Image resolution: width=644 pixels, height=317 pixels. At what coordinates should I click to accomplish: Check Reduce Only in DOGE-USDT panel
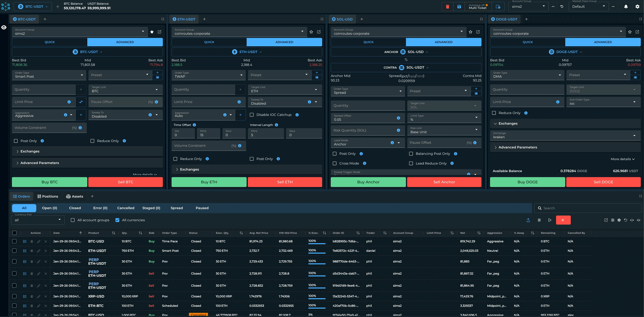click(494, 113)
